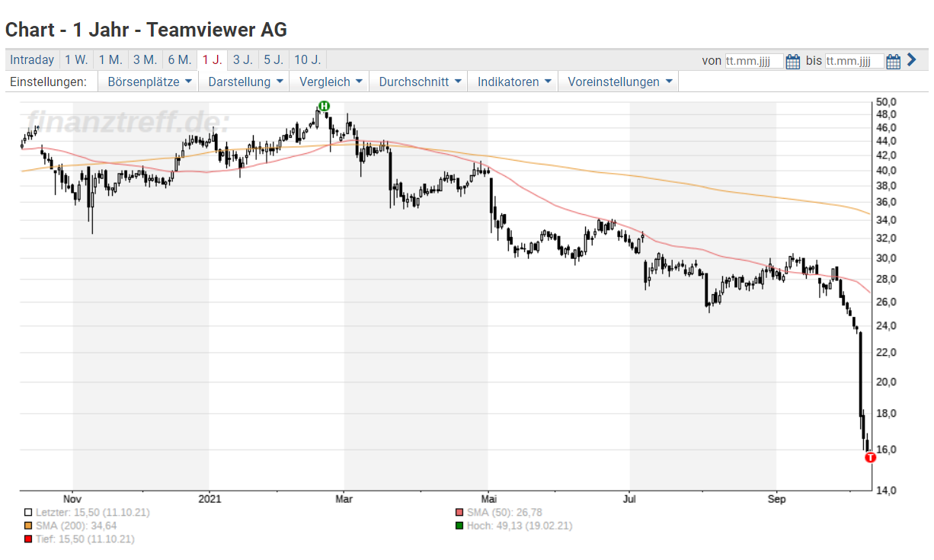This screenshot has width=934, height=560.
Task: Click 'SMA (50): 26,78' legend text
Action: click(x=504, y=513)
